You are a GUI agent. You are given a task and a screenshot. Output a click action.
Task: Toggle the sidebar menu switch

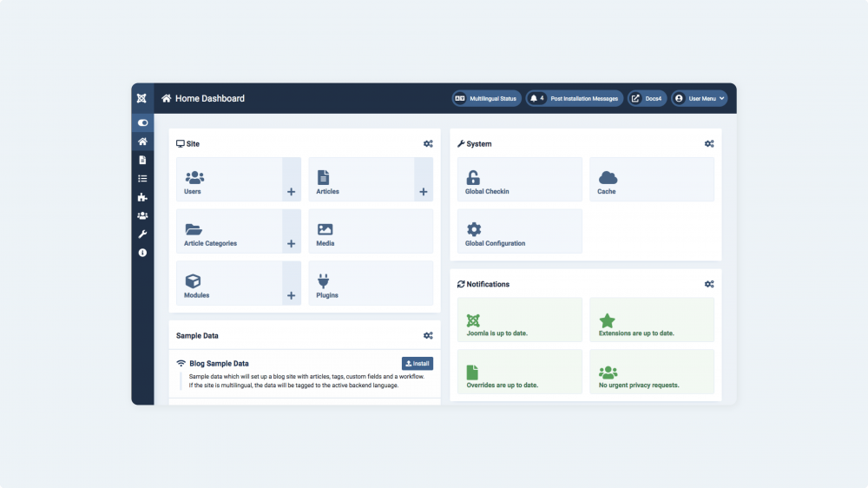pos(142,123)
